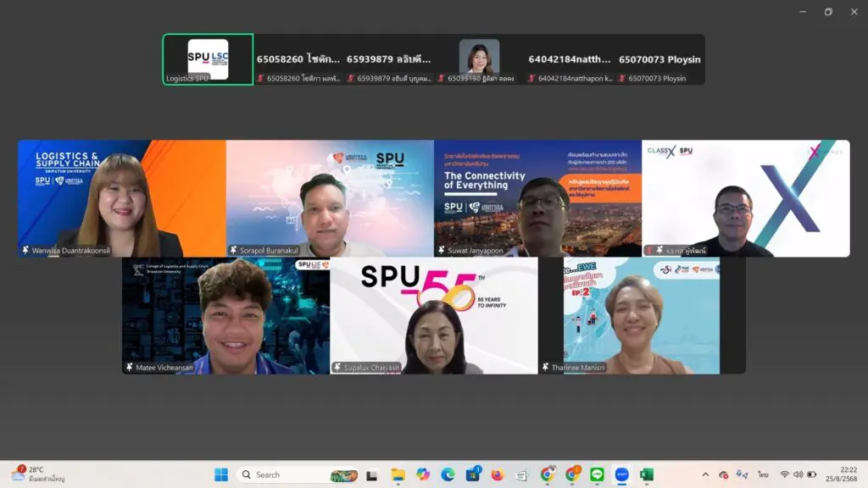
Task: Open participant tile 65939879 in top strip
Action: tap(388, 59)
